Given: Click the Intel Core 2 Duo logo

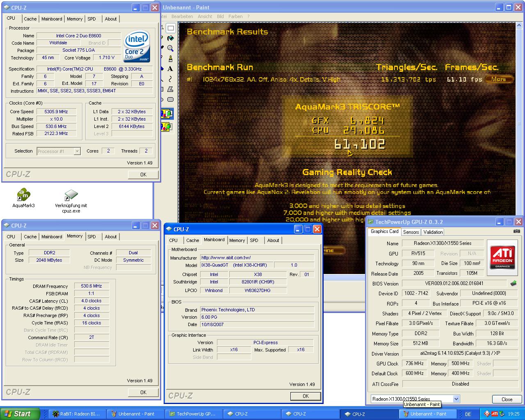Looking at the screenshot, I should tap(137, 46).
